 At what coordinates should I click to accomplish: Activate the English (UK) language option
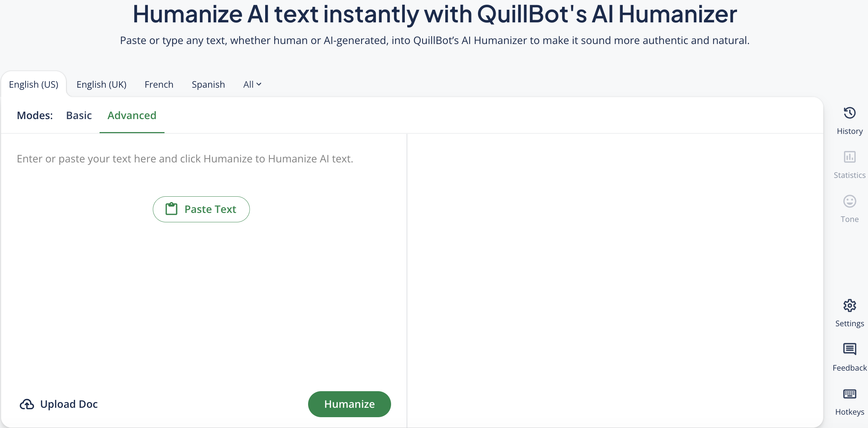101,84
